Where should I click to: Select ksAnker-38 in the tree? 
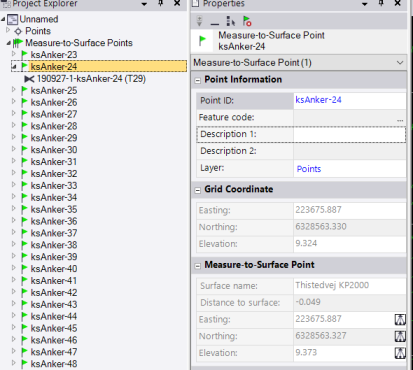[54, 245]
